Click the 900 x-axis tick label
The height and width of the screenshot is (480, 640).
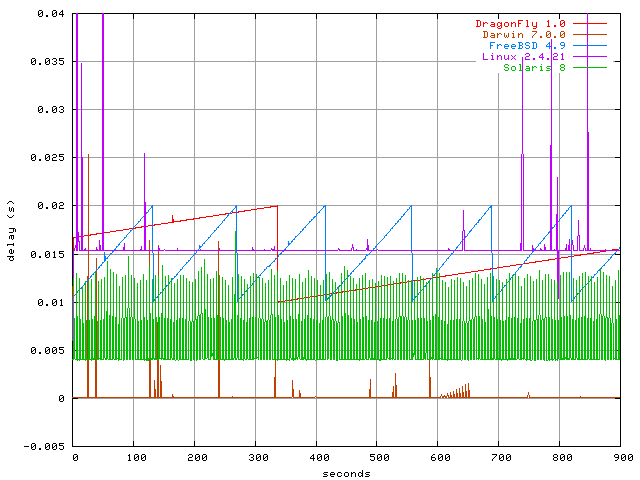tap(620, 457)
